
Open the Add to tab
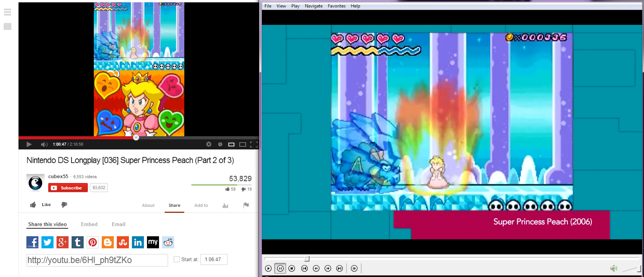pos(201,205)
